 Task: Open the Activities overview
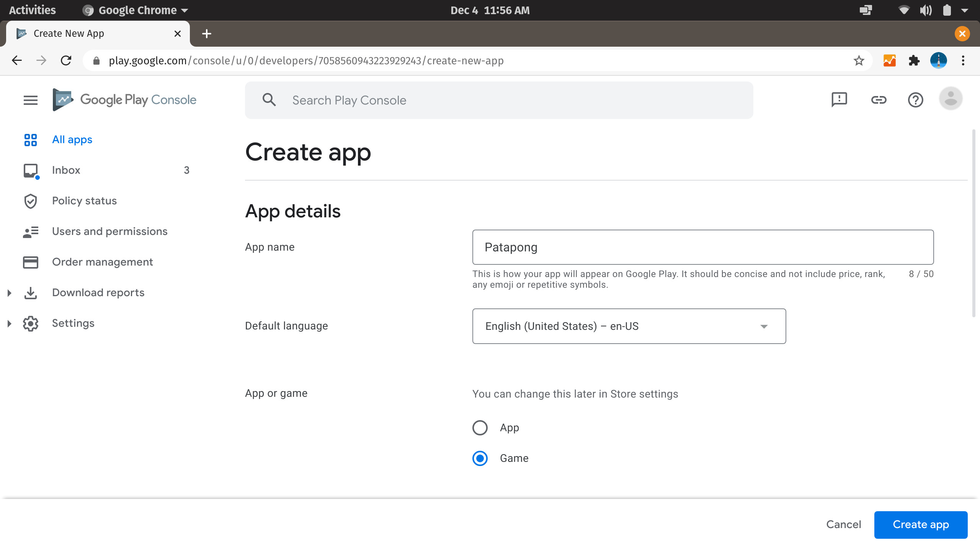32,10
